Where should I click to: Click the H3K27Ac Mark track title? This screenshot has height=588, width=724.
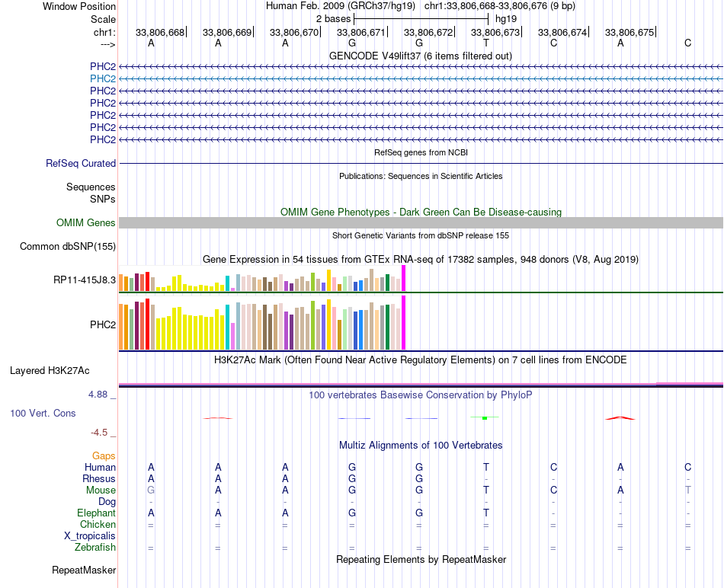tap(421, 360)
